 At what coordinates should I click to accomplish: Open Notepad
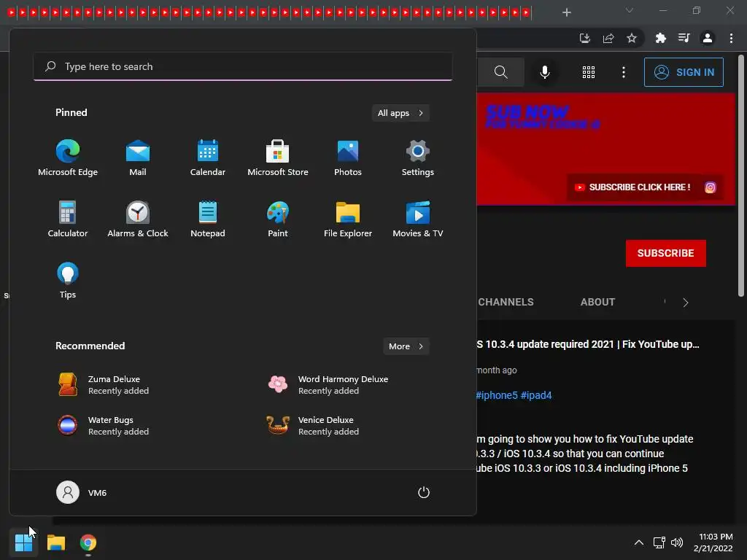pos(208,219)
